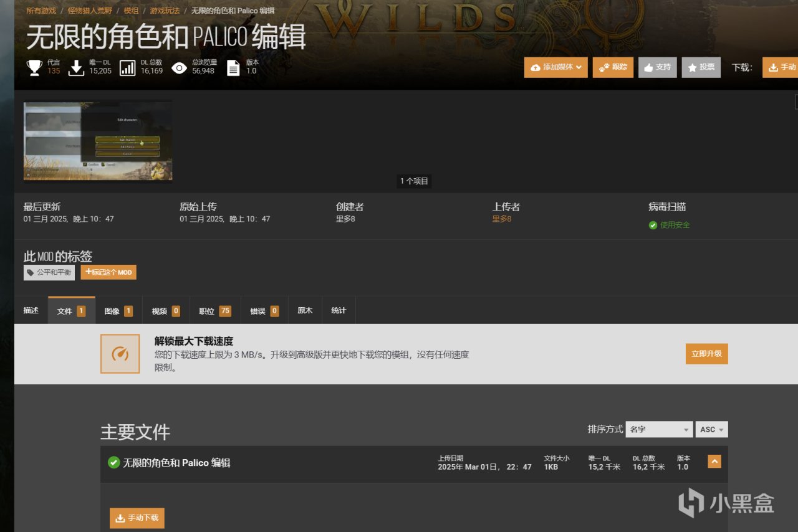798x532 pixels.
Task: Click the 手动下载 button
Action: (137, 518)
